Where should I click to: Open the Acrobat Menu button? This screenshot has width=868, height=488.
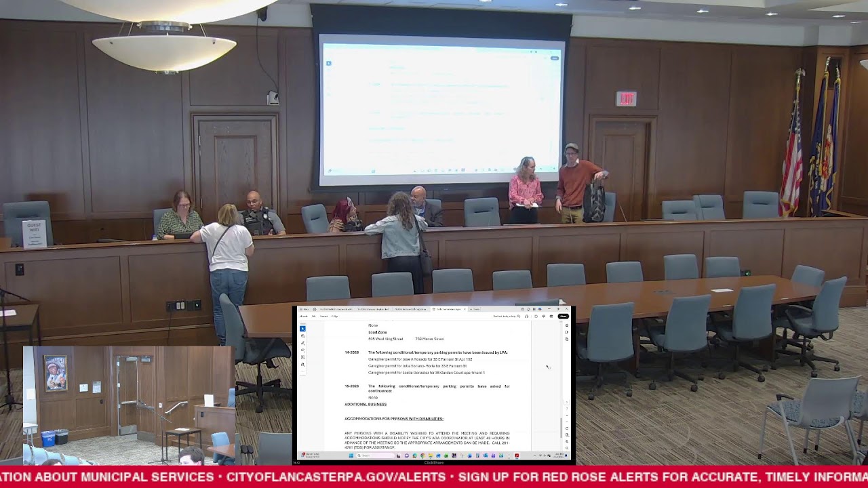tap(304, 309)
